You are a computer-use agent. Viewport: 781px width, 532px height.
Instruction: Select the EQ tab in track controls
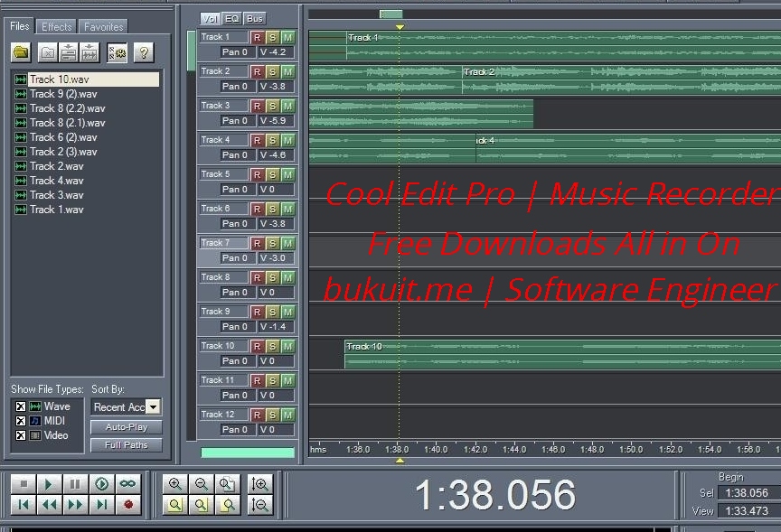(232, 19)
